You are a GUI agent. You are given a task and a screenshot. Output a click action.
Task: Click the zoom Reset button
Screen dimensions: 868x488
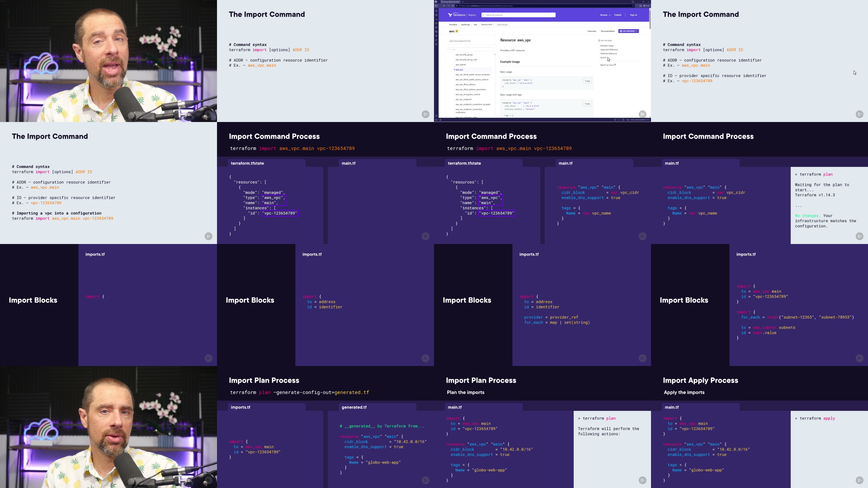click(x=628, y=120)
